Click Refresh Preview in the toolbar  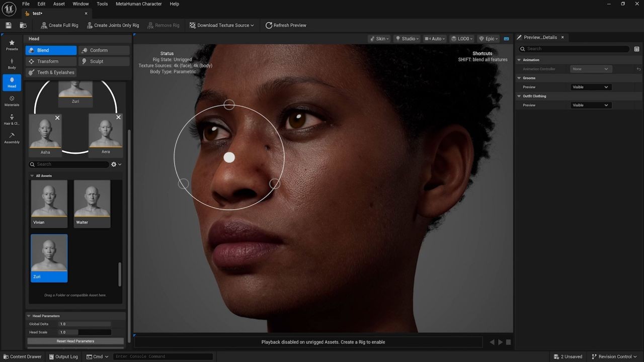tap(286, 25)
